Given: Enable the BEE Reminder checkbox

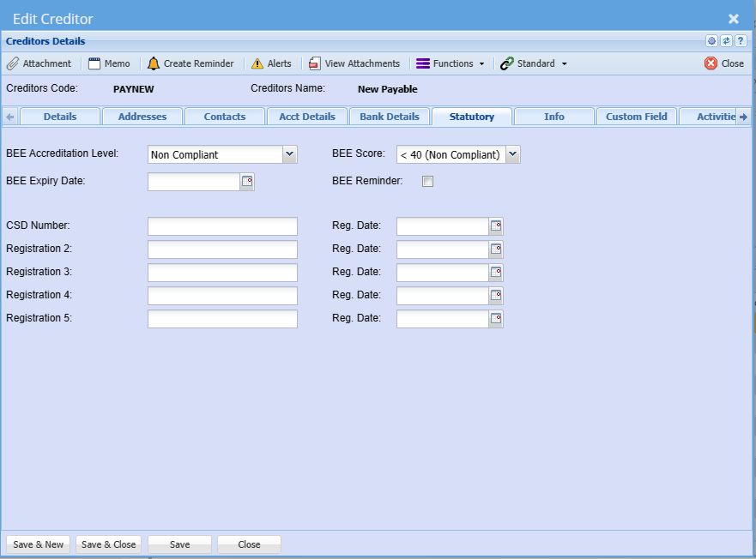Looking at the screenshot, I should click(x=428, y=181).
